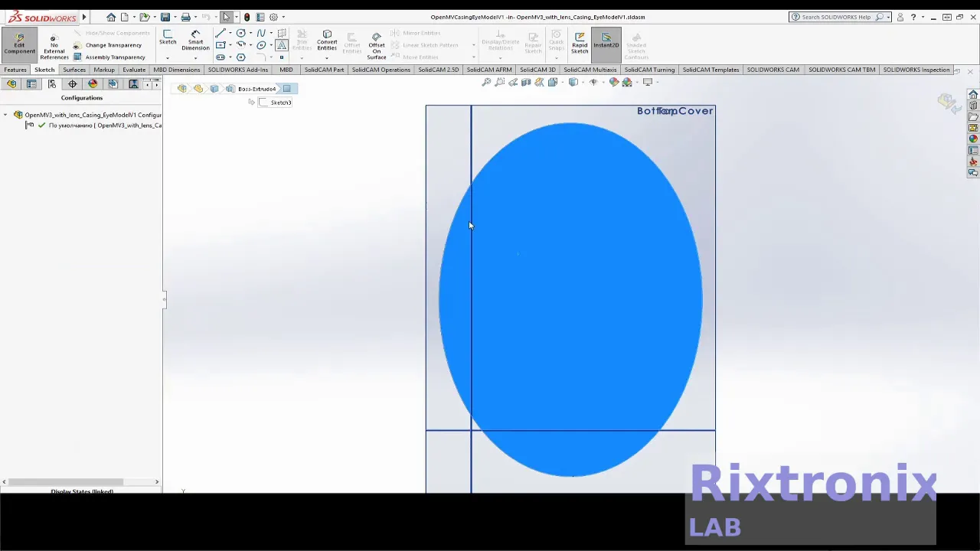This screenshot has width=980, height=551.
Task: Open DisplayManager panel tab
Action: [93, 84]
